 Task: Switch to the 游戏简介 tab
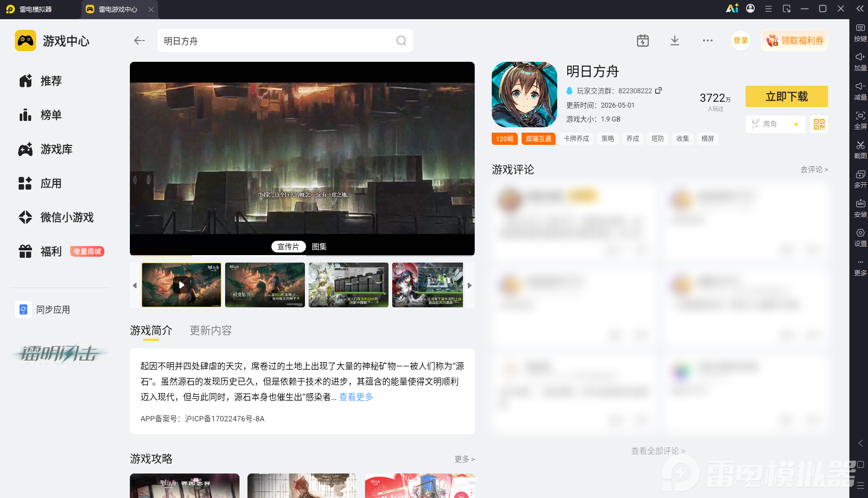pyautogui.click(x=151, y=331)
